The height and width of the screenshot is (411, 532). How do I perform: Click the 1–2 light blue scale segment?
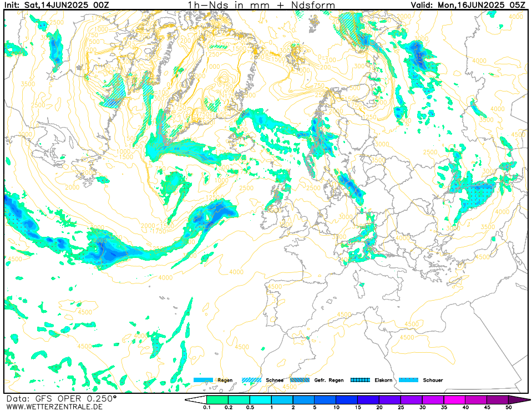click(282, 400)
